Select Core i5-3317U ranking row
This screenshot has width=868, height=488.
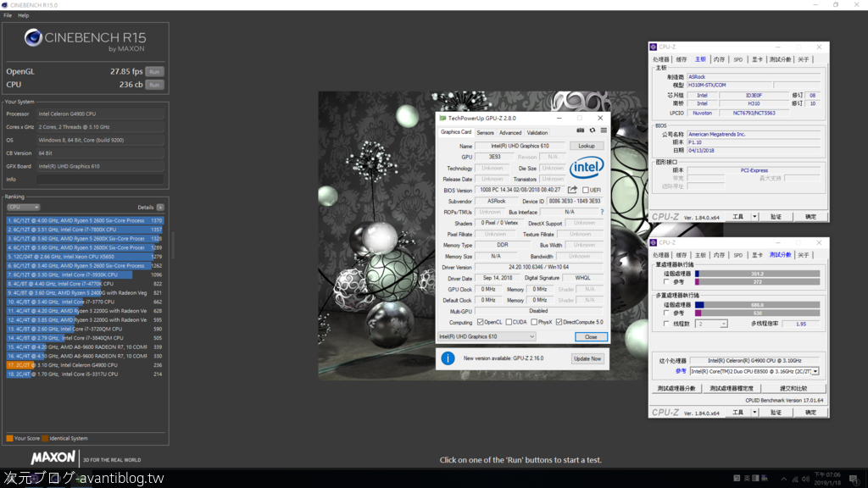[85, 374]
